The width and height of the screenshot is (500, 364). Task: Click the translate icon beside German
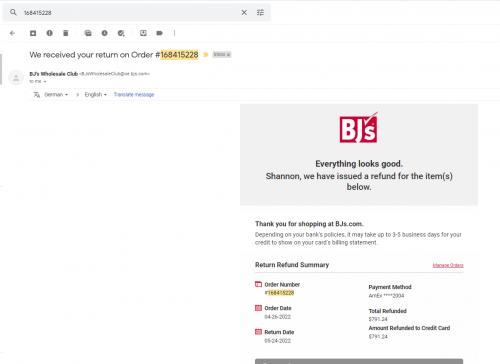[37, 95]
